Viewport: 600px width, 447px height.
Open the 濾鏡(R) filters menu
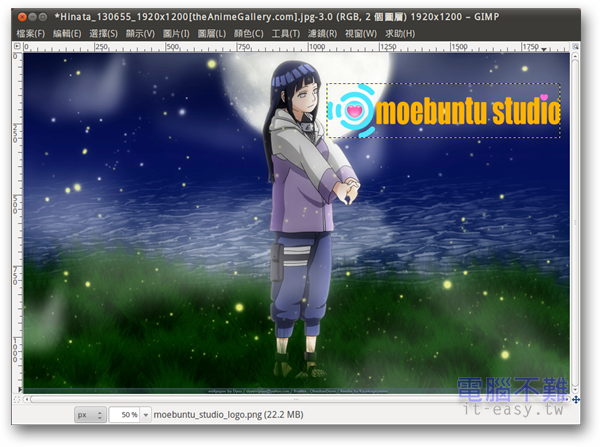tap(324, 34)
